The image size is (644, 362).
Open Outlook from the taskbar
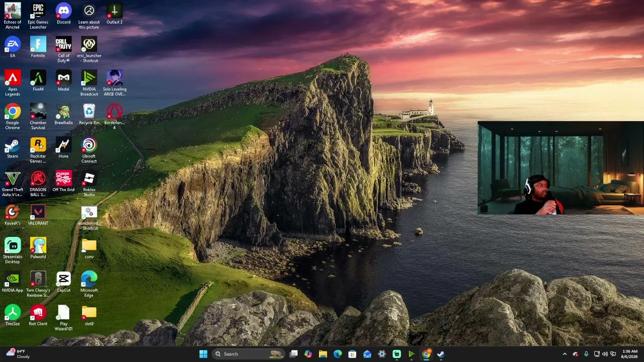point(367,354)
